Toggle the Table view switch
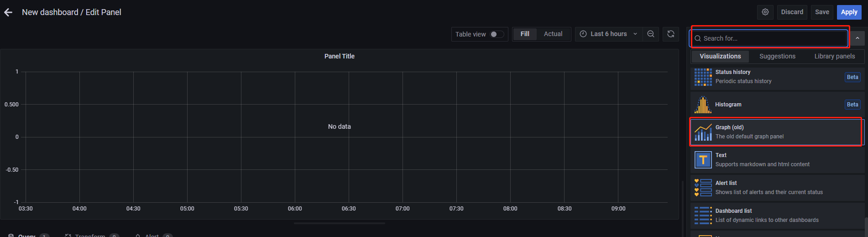This screenshot has width=868, height=237. (497, 34)
